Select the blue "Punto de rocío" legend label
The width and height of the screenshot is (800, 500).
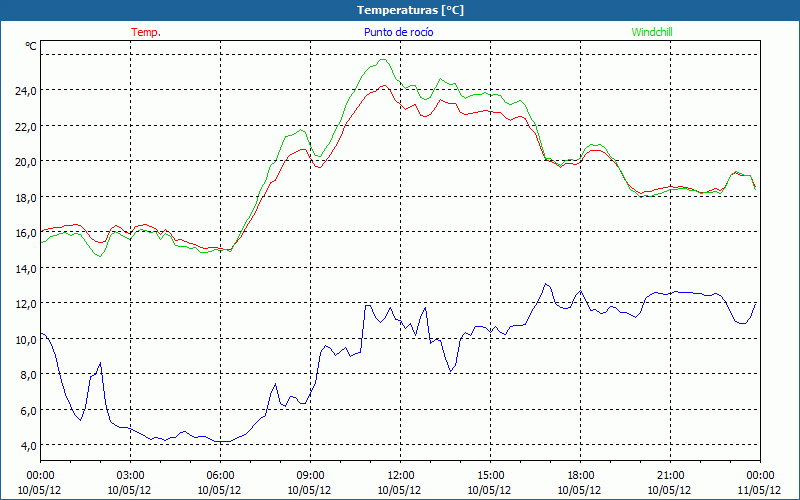point(398,32)
